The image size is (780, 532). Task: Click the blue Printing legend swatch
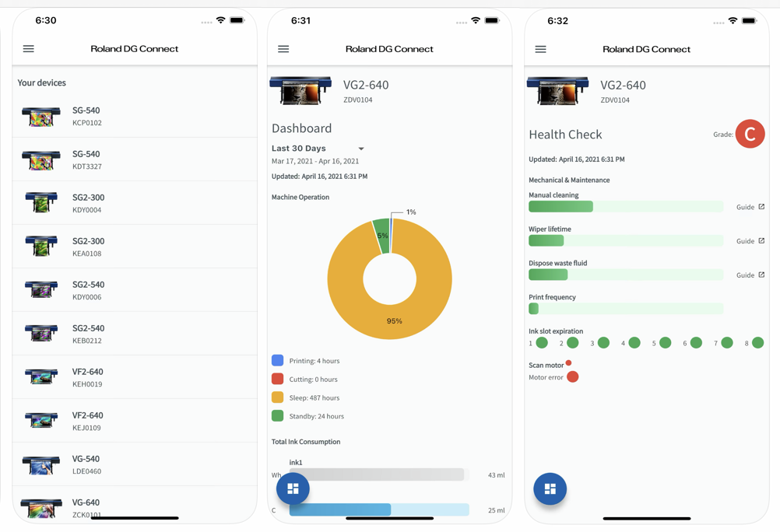tap(278, 360)
